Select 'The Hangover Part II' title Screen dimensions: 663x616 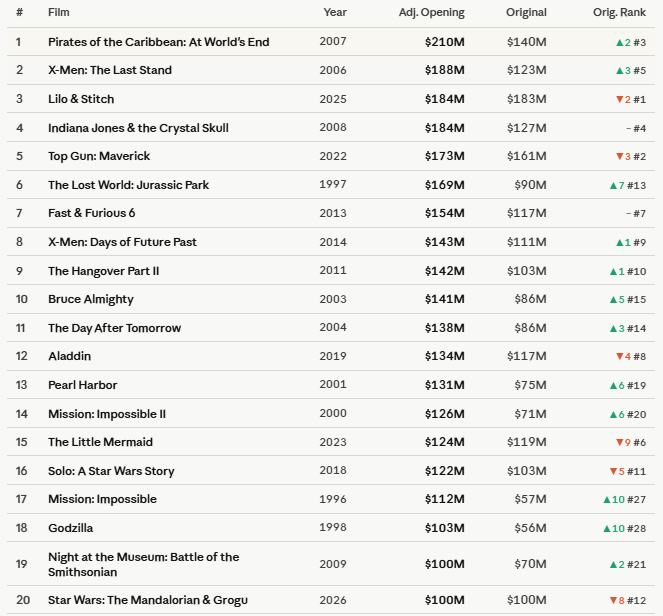point(104,271)
